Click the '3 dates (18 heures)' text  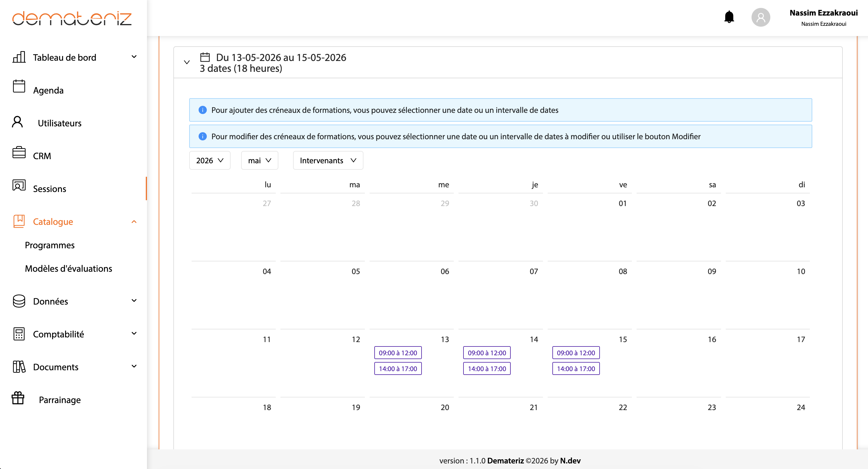tap(241, 68)
